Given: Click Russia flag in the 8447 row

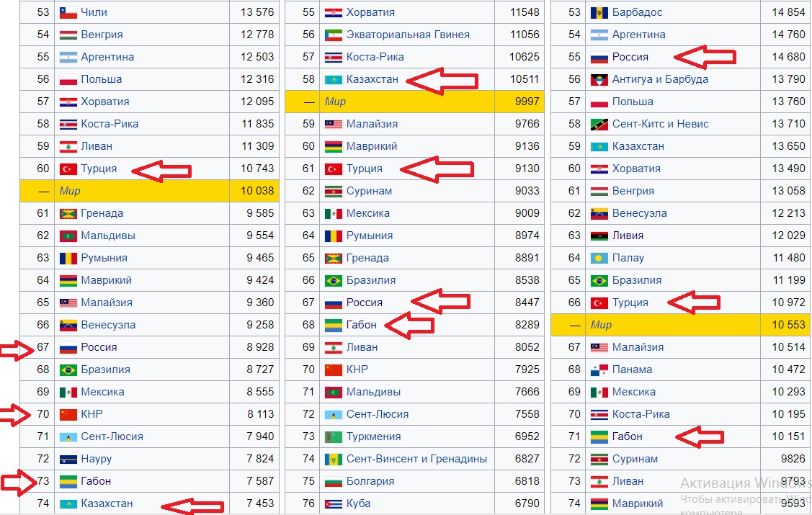Looking at the screenshot, I should (334, 303).
